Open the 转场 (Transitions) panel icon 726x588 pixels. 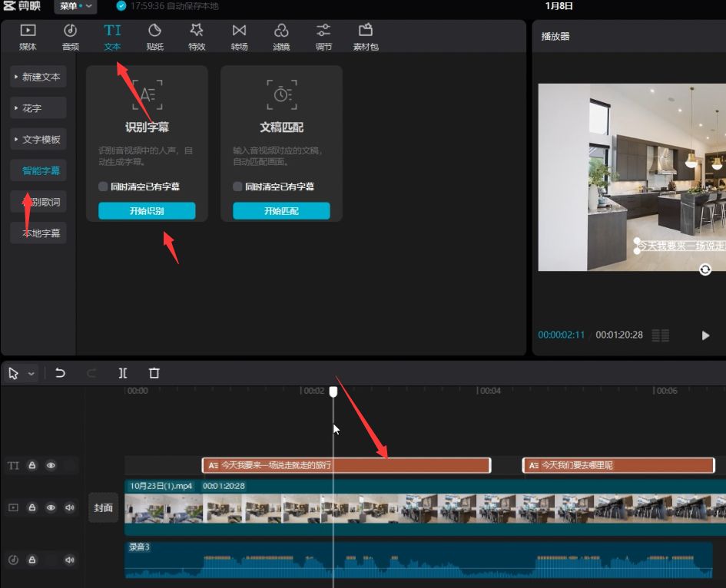click(239, 36)
